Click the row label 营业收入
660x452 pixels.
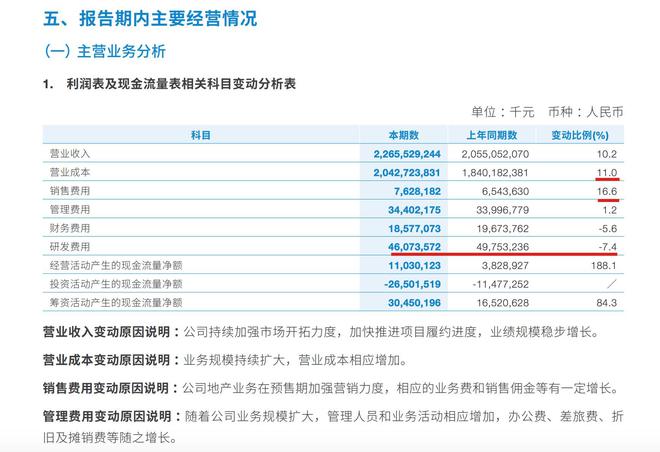(x=70, y=154)
